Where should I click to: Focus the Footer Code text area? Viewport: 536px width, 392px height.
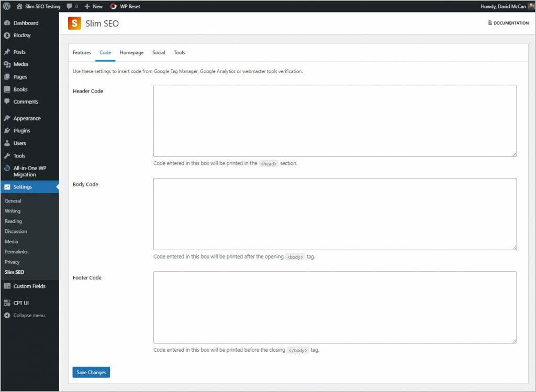[335, 307]
